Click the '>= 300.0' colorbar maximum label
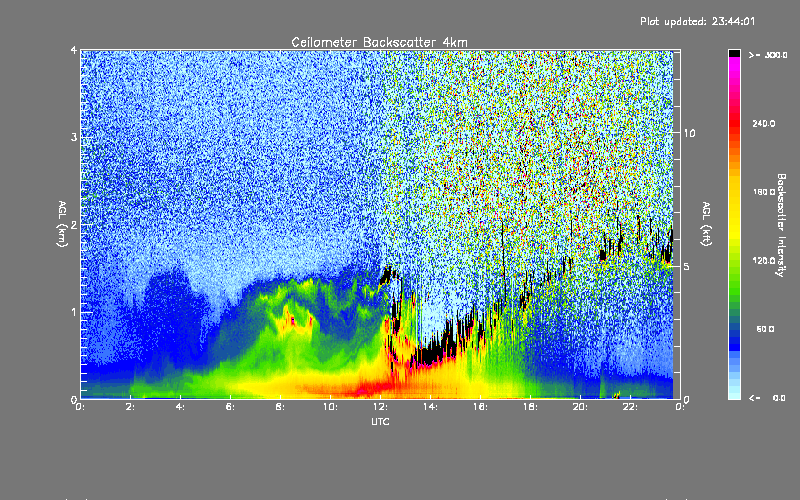800x500 pixels. 768,55
